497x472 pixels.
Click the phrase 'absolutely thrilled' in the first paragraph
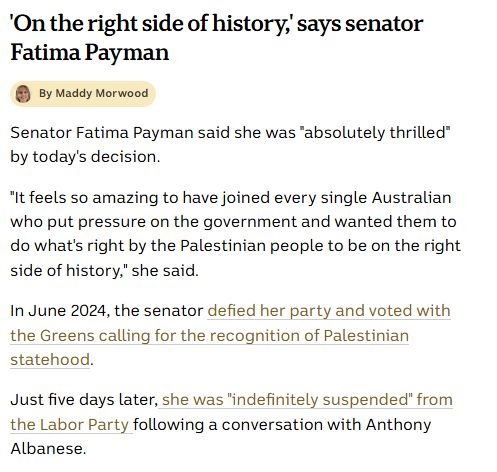pos(375,133)
